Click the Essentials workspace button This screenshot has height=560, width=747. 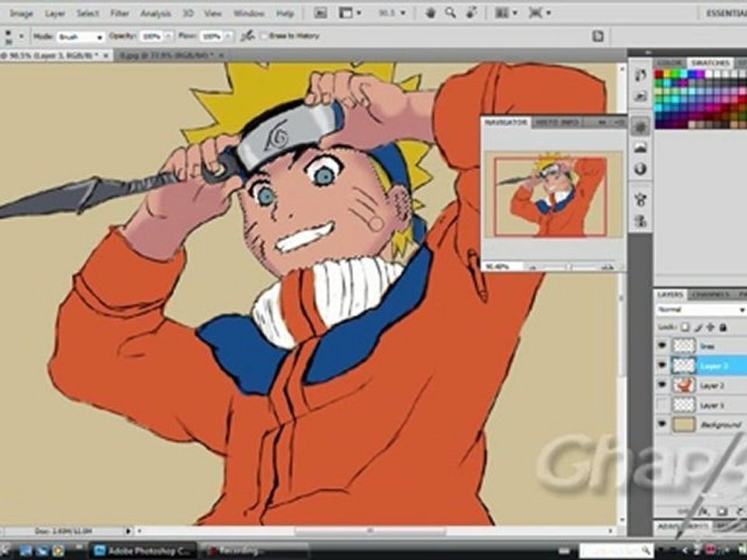[726, 13]
